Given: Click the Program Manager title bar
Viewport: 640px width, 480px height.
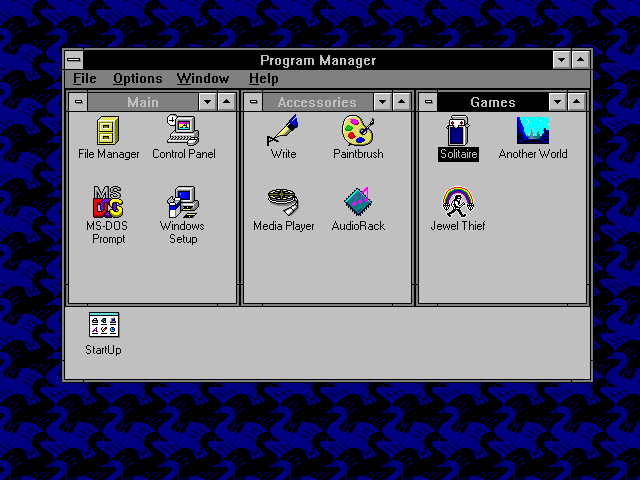Looking at the screenshot, I should [x=318, y=60].
